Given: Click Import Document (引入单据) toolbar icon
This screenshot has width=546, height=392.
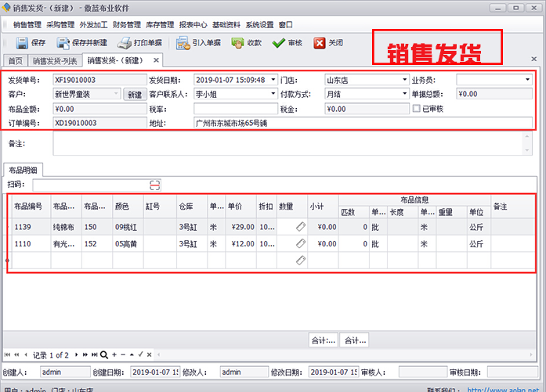Looking at the screenshot, I should 183,43.
